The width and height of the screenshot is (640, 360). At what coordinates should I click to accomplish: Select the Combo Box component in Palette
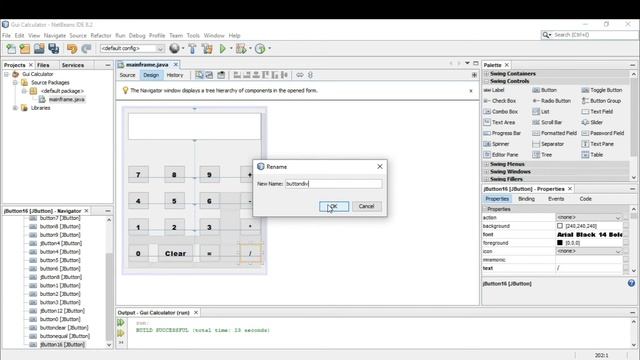point(500,111)
